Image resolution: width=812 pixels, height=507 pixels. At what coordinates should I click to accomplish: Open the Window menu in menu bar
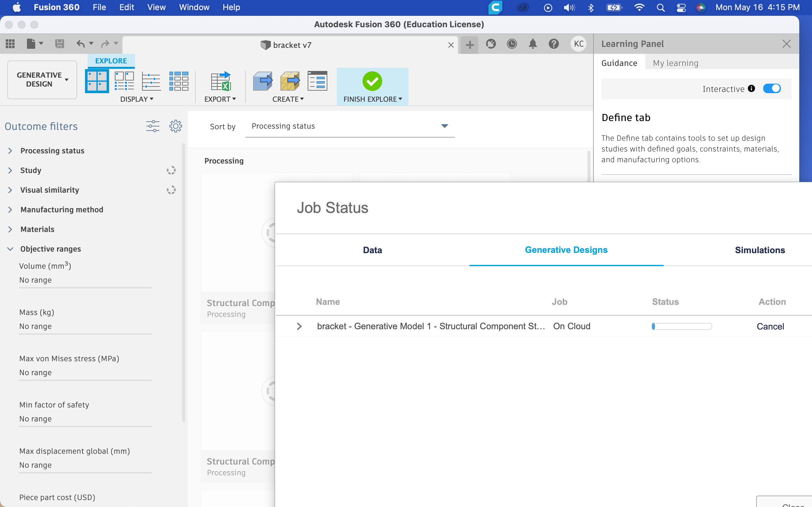click(x=194, y=7)
